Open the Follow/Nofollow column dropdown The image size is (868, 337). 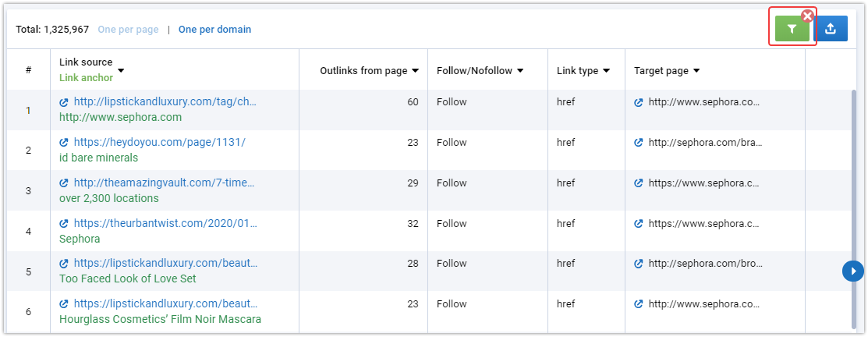coord(520,71)
